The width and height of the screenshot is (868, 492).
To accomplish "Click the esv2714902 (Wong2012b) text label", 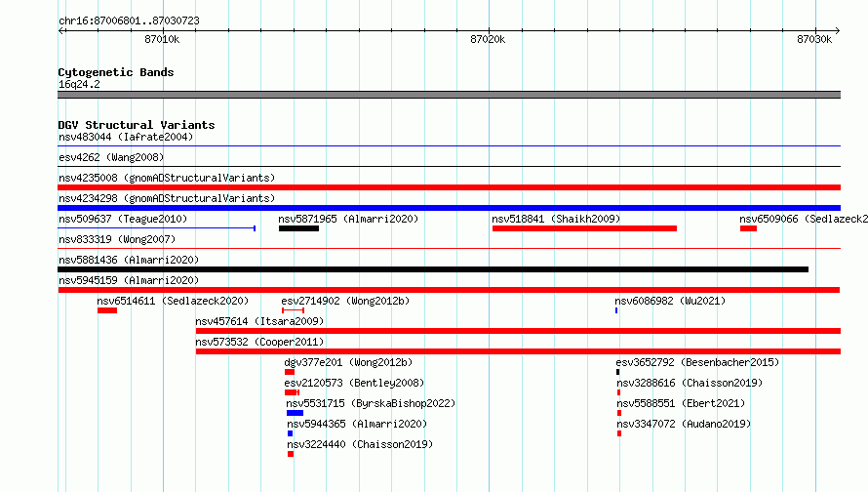I will (x=345, y=301).
